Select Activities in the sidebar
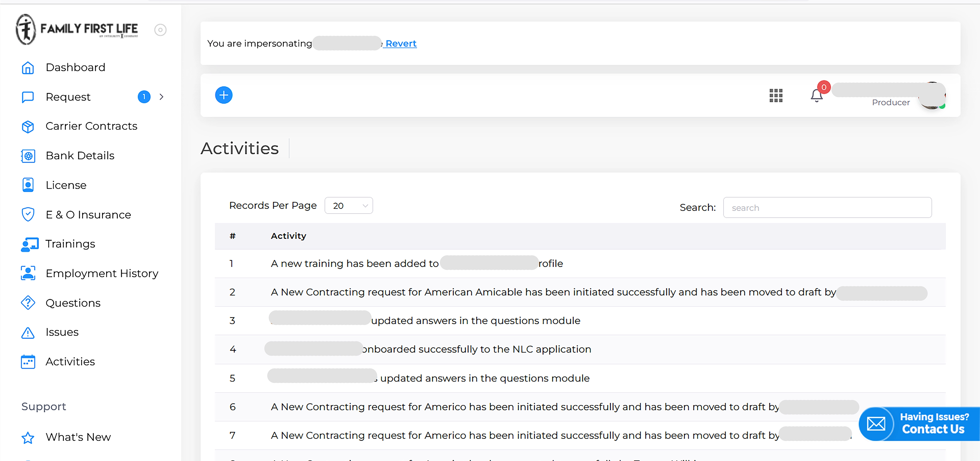 coord(70,361)
